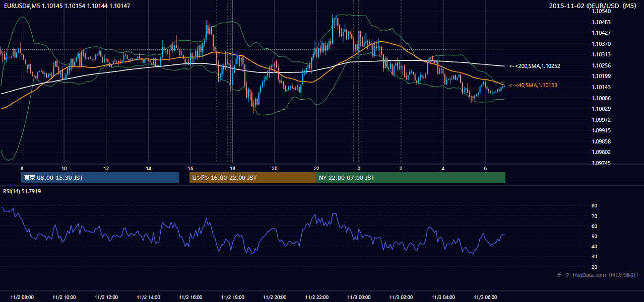Click the bottom date label 11/3 02:00
The height and width of the screenshot is (302, 644).
coord(401,297)
